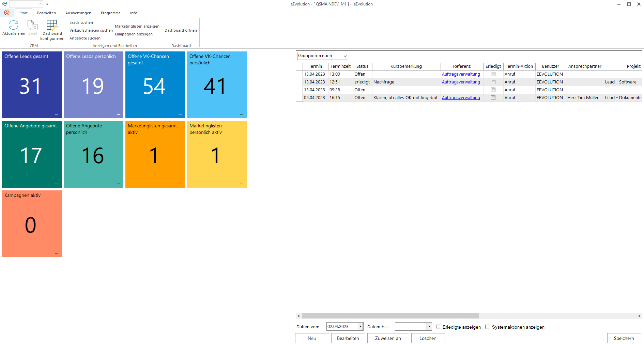Open Dashboard konfigurieren icon
The width and height of the screenshot is (644, 344).
pyautogui.click(x=52, y=25)
